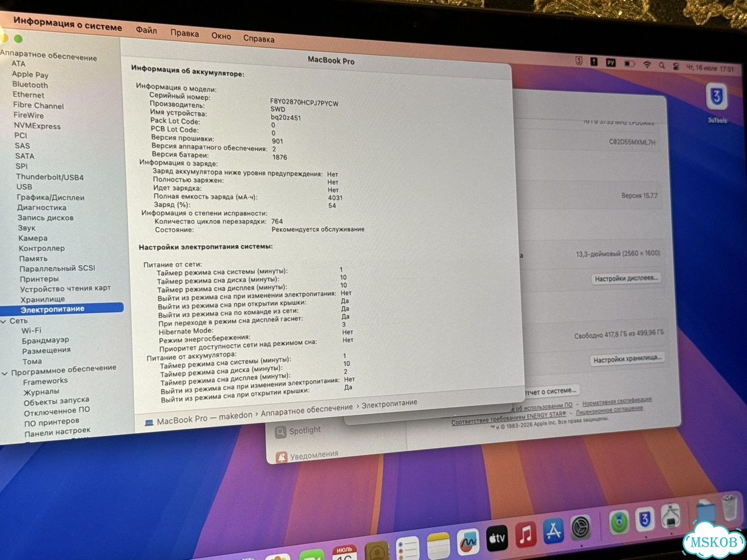This screenshot has width=747, height=560.
Task: Check the battery status icon in the menu bar
Action: tap(630, 64)
